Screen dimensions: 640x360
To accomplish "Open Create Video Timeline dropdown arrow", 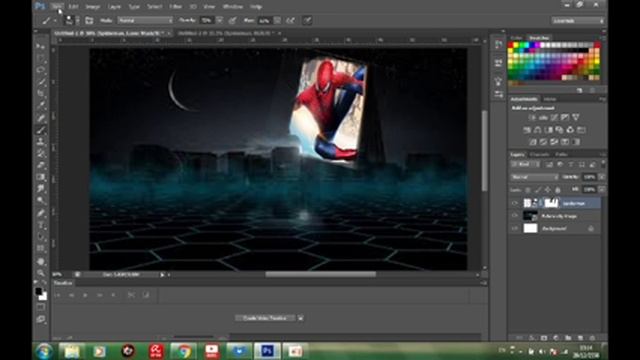I will tap(300, 318).
